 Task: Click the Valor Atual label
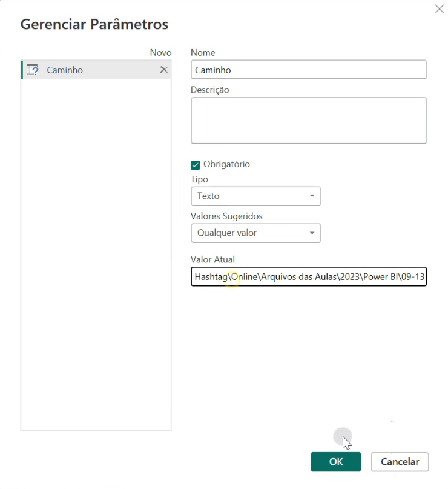(x=212, y=259)
